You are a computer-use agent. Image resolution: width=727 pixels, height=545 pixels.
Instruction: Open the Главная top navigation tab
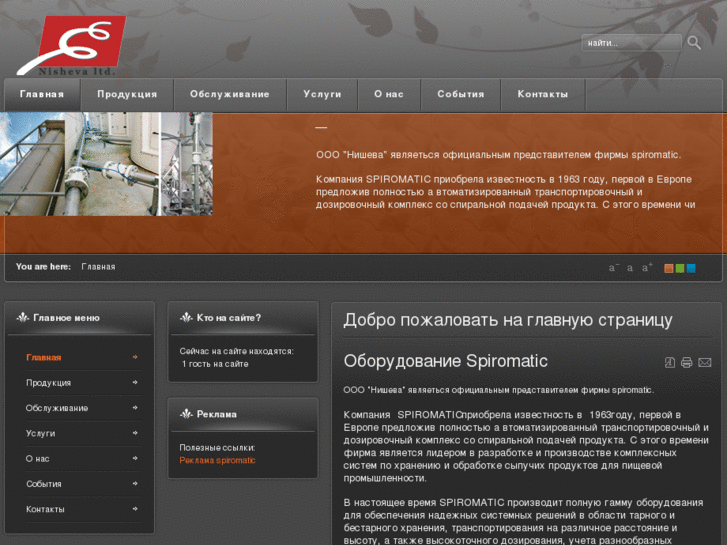(x=42, y=94)
